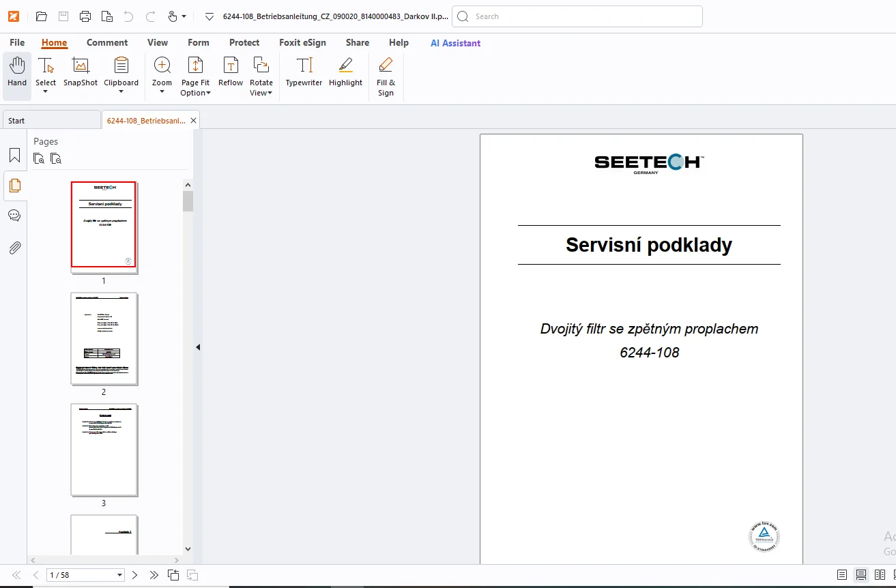
Task: Select page 2 thumbnail
Action: pyautogui.click(x=104, y=338)
